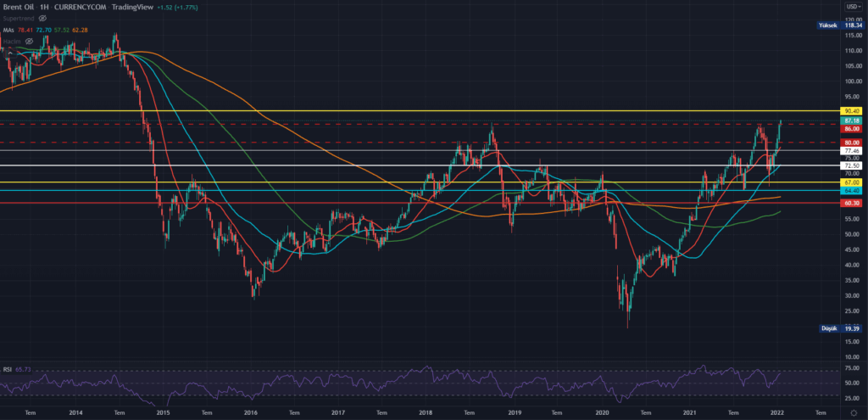Click 2021 on the time axis
This screenshot has width=868, height=420.
(689, 412)
